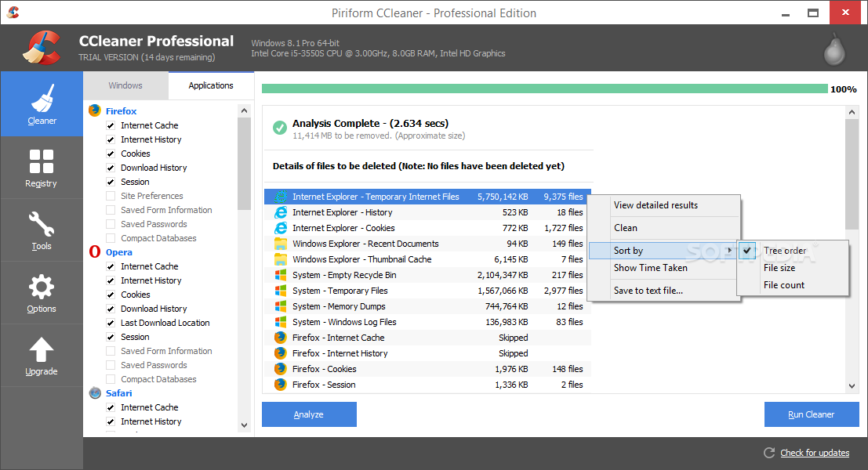Collapse the Opera group heading
This screenshot has width=868, height=470.
click(x=119, y=251)
